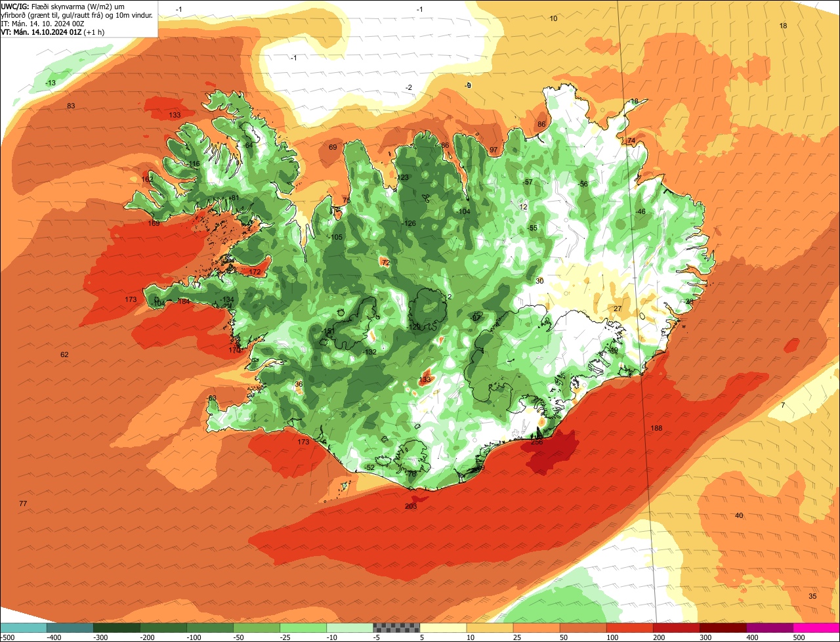Click the title line 'UWC/IG: Flæði skynvarma (W/m2) um'
This screenshot has height=642, width=840.
[x=63, y=7]
